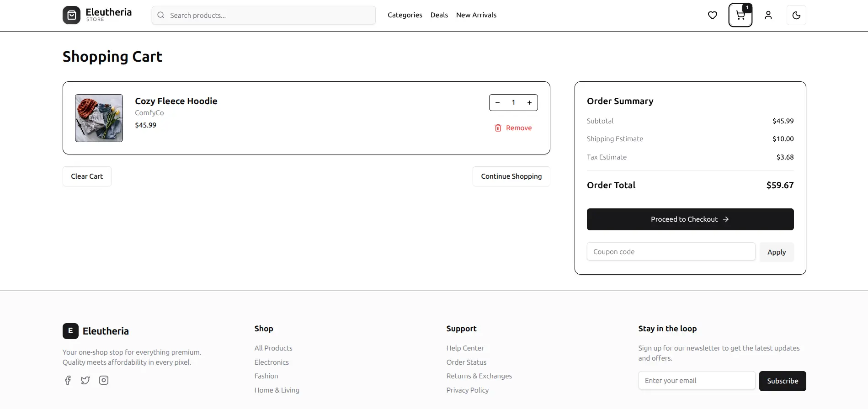Click the shopping cart icon in header
The image size is (868, 409).
coord(740,16)
